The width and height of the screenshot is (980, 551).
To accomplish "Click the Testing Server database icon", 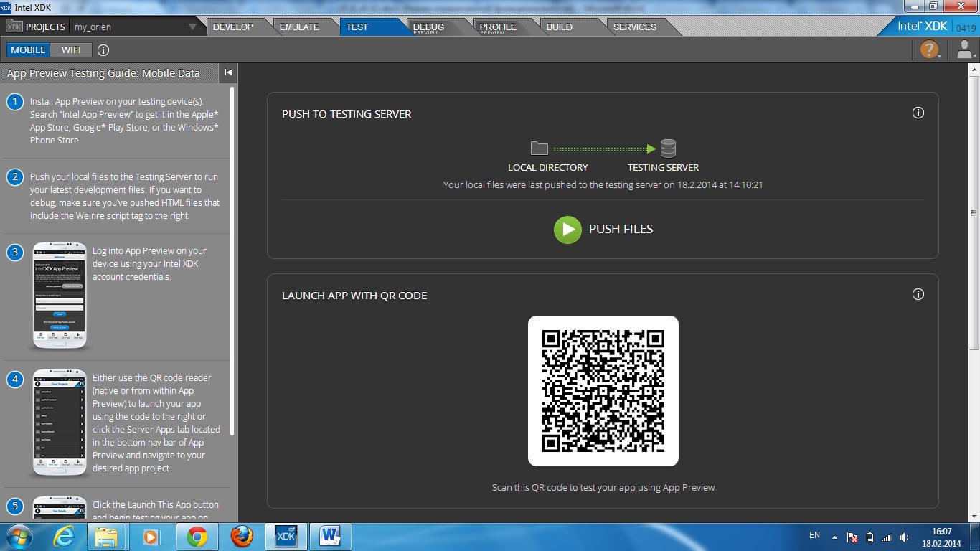I will [x=668, y=149].
